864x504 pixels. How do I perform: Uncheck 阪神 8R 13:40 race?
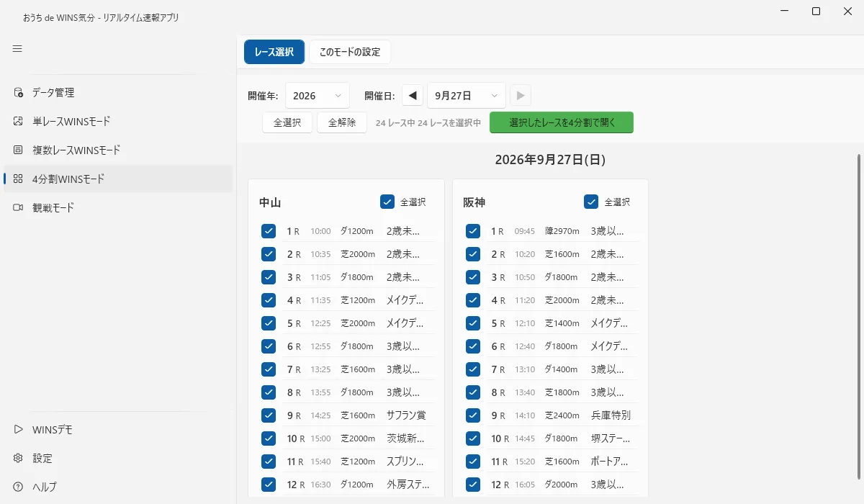[473, 392]
